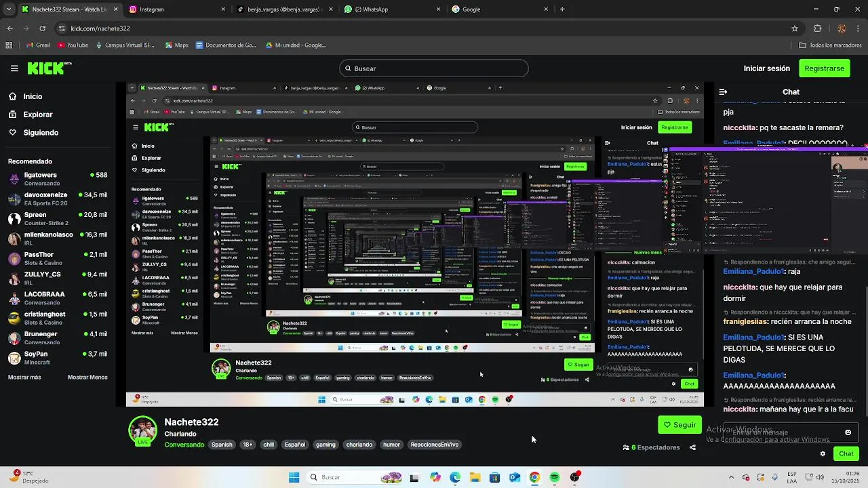Click the green Registrarse button
The image size is (868, 488).
(x=824, y=68)
